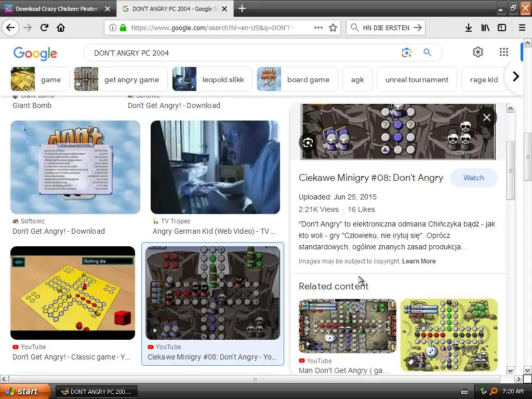532x399 pixels.
Task: Click the browser forward arrow
Action: click(28, 28)
